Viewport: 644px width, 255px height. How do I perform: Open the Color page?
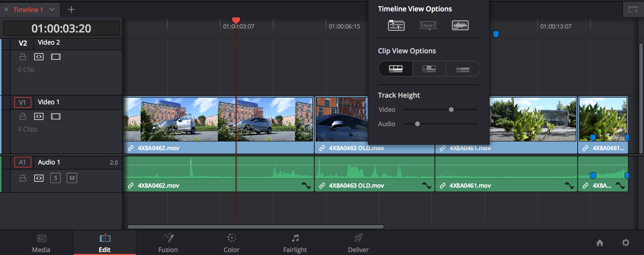[231, 243]
